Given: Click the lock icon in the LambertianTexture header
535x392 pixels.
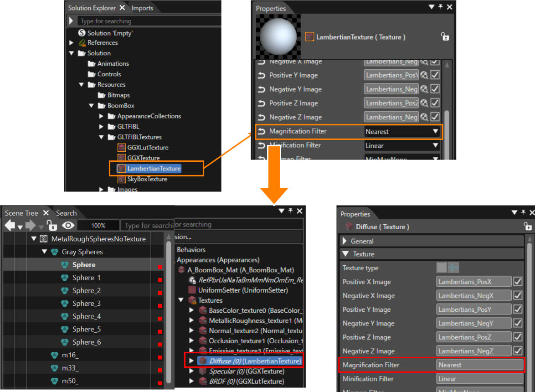Looking at the screenshot, I should click(x=445, y=36).
